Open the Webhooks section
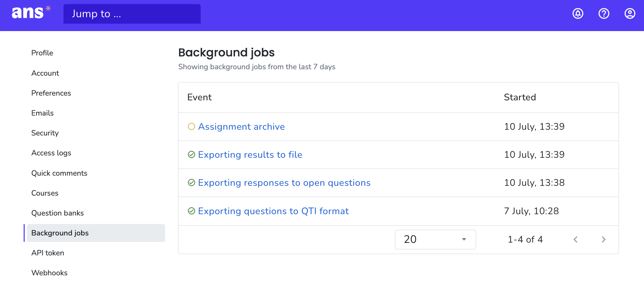The width and height of the screenshot is (644, 300). point(49,273)
